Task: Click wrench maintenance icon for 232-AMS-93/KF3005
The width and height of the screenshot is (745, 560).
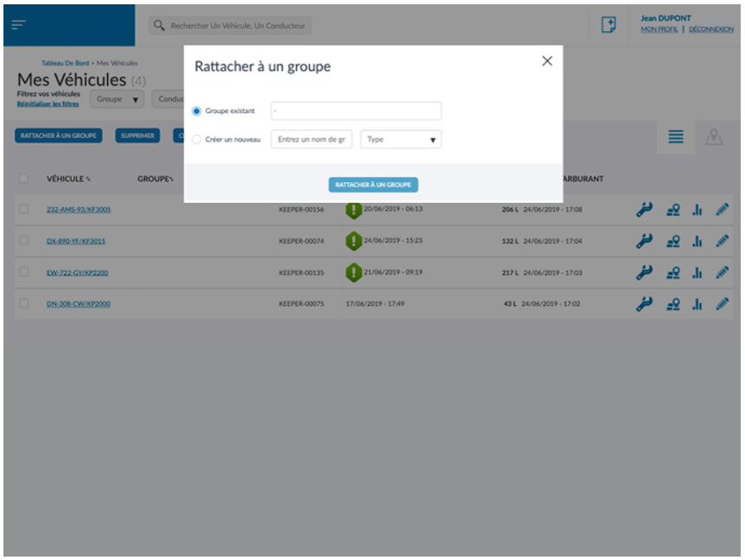Action: tap(643, 210)
